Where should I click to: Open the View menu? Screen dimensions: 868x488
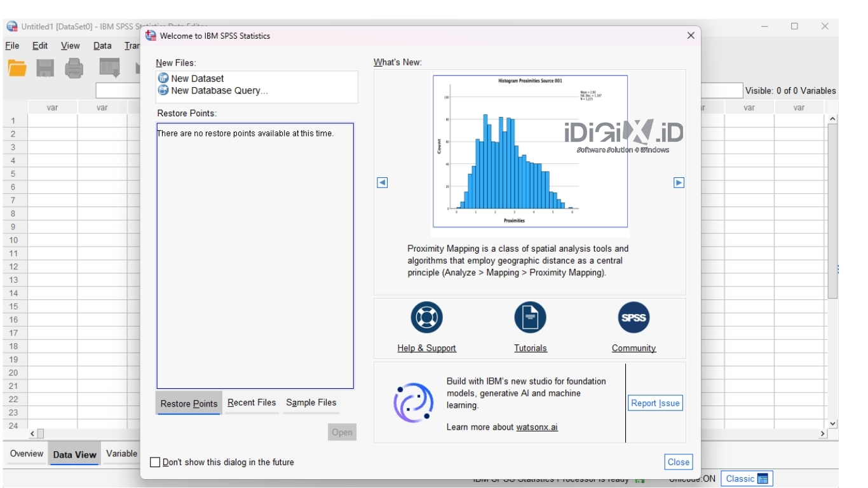71,46
